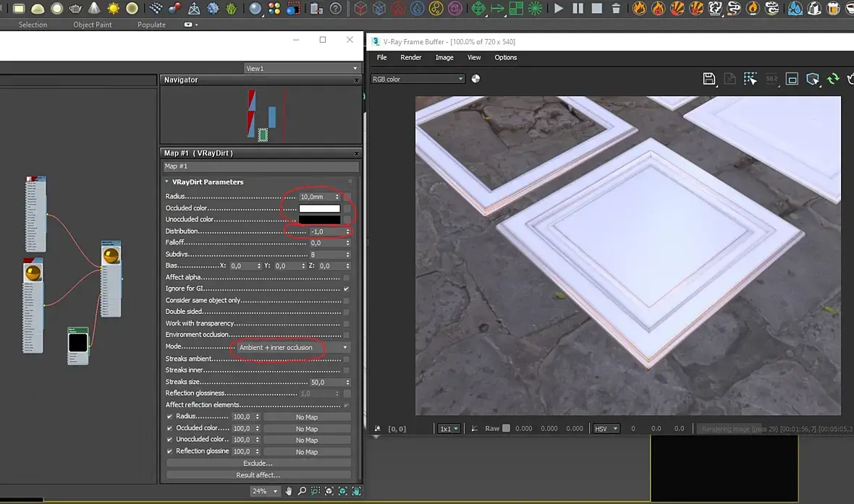
Task: Click the Exclude... button
Action: pyautogui.click(x=258, y=463)
